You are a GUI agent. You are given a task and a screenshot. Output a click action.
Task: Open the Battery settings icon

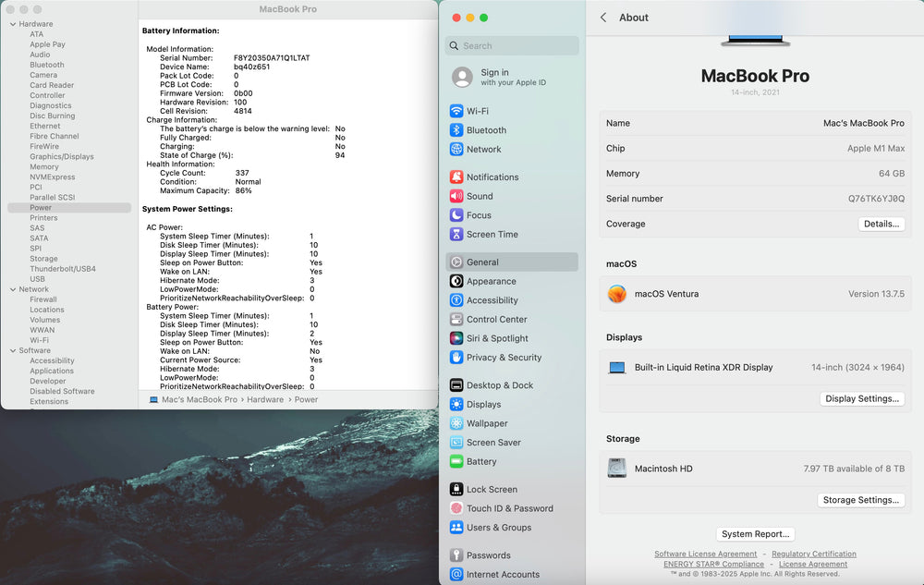point(456,461)
